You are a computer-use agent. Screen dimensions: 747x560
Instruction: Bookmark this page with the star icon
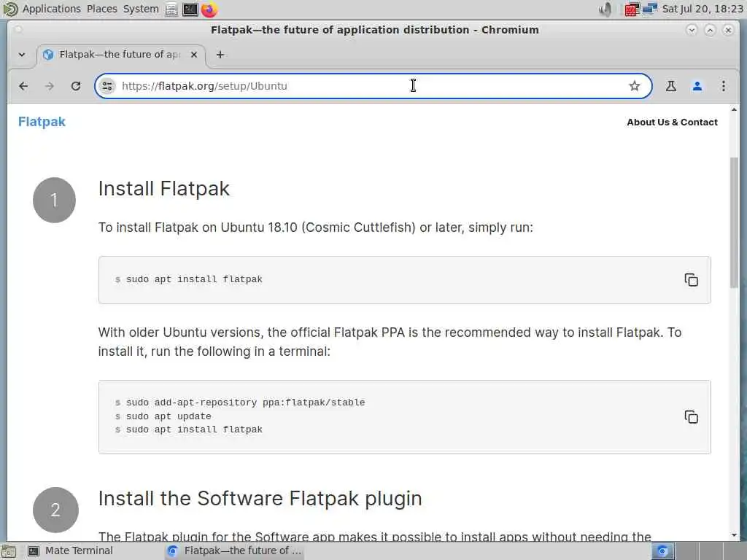635,86
